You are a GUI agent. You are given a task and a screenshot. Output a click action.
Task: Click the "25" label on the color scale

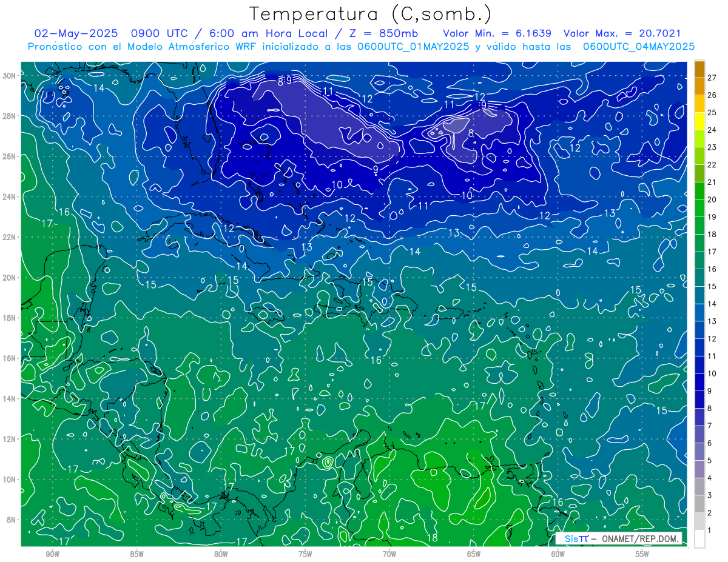pos(712,112)
